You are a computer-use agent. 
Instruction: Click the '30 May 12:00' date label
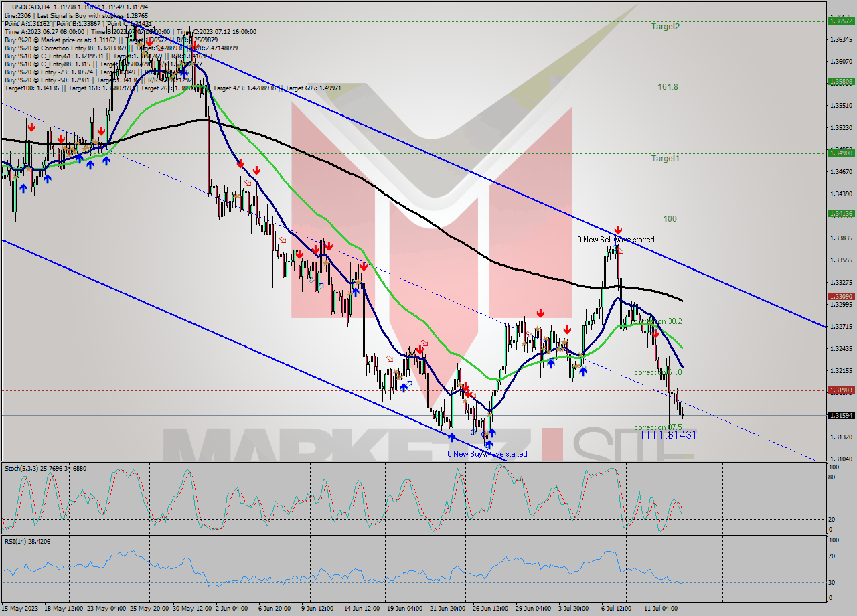(x=191, y=609)
